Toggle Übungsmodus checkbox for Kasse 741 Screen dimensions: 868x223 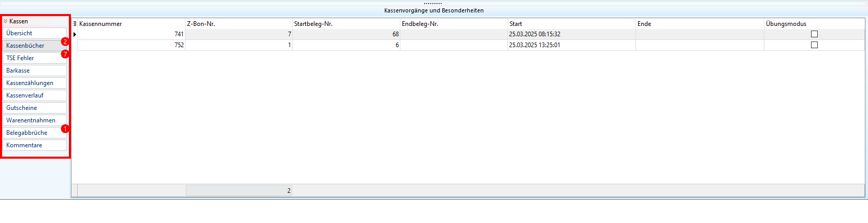click(814, 34)
